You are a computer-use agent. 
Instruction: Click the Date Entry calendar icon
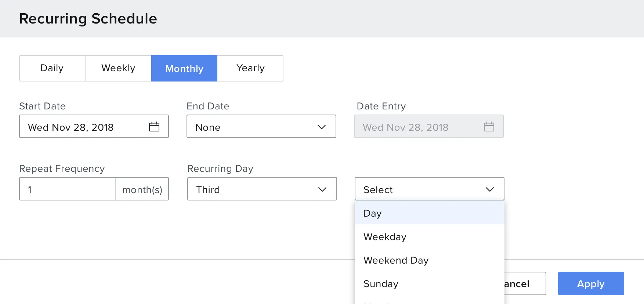[489, 127]
